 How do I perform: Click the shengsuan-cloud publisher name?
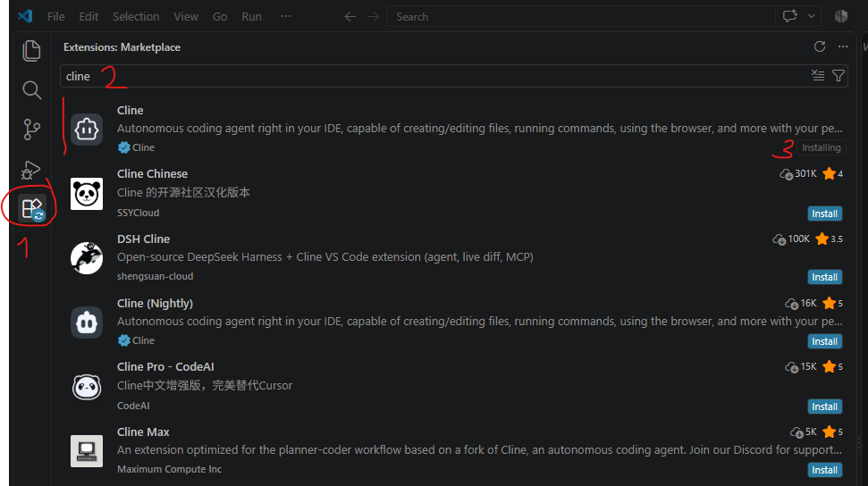point(155,276)
